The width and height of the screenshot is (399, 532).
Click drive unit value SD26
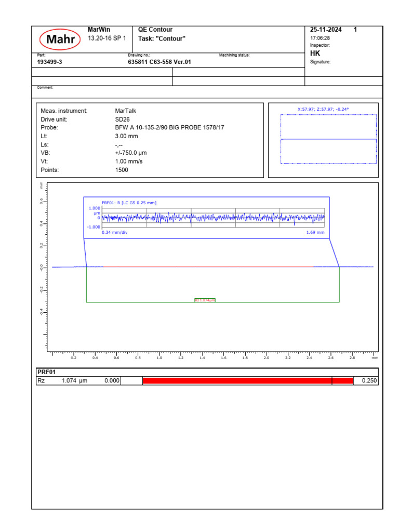122,119
